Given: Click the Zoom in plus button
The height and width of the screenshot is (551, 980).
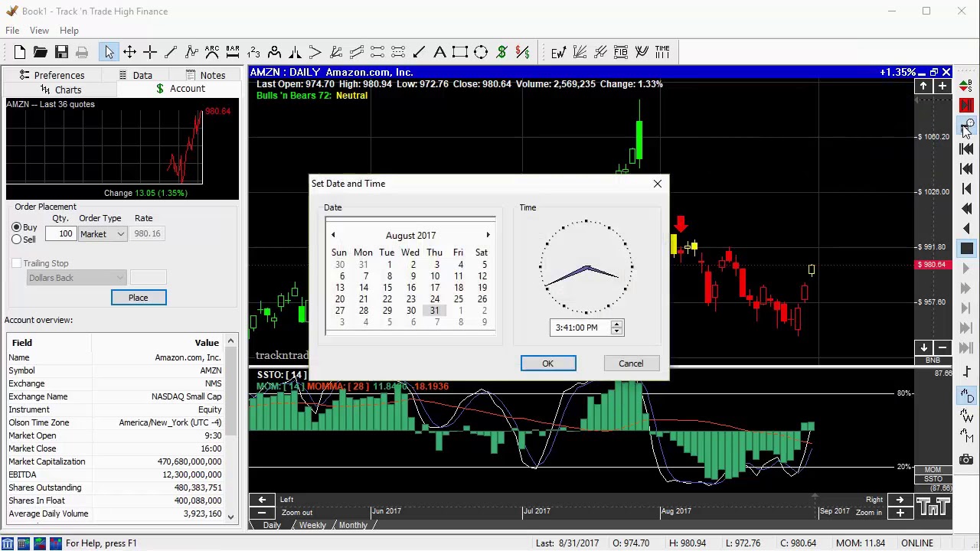Looking at the screenshot, I should coord(900,512).
